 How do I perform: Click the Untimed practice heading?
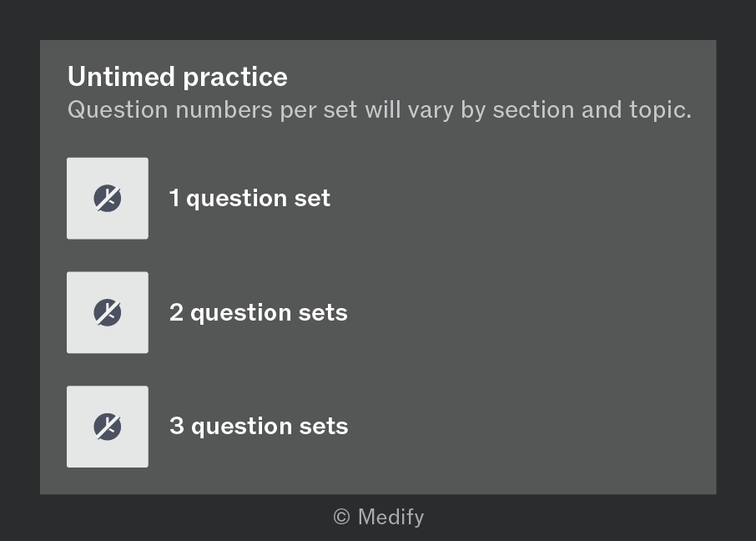[x=178, y=77]
